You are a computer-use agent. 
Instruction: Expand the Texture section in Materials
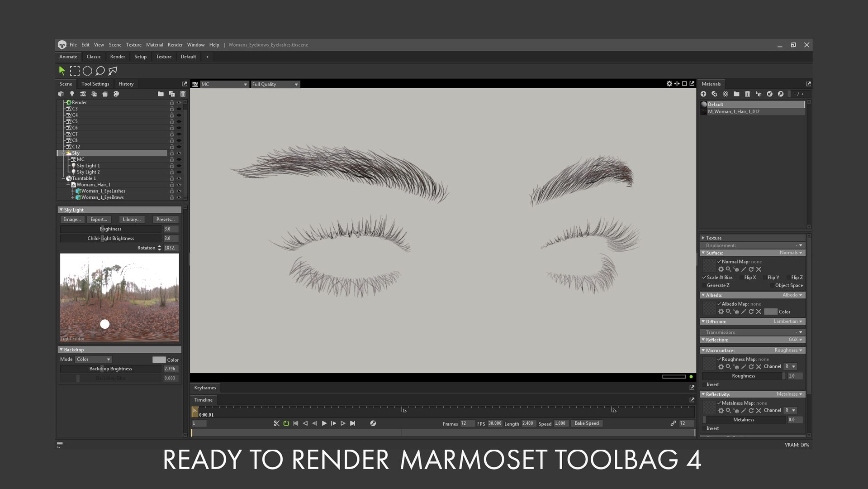pyautogui.click(x=703, y=238)
